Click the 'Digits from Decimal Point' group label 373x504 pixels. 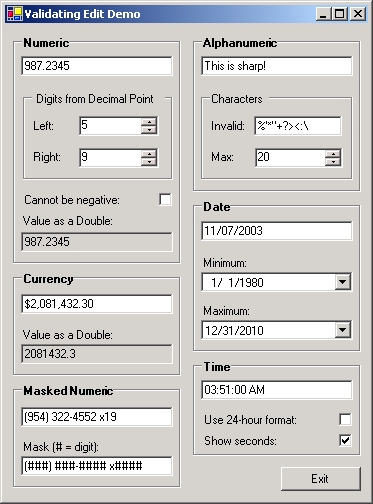coord(95,99)
